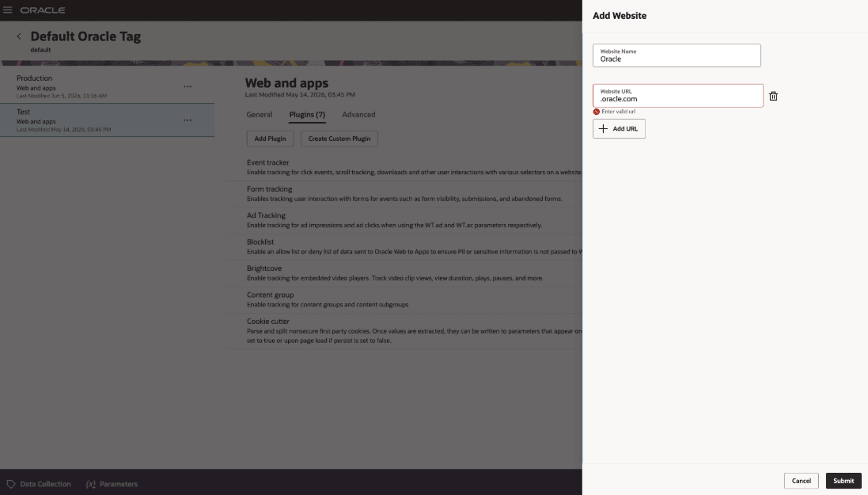The image size is (868, 495).
Task: Click the Add Website panel title
Action: pos(620,16)
